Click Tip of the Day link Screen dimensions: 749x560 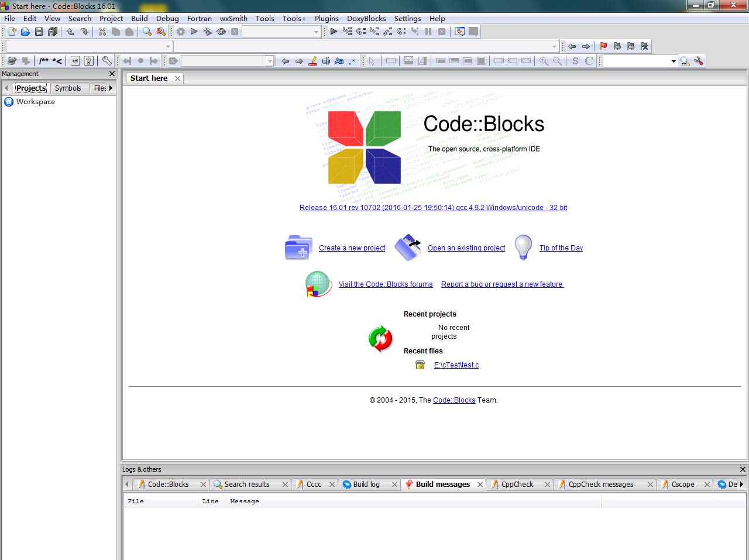coord(561,248)
